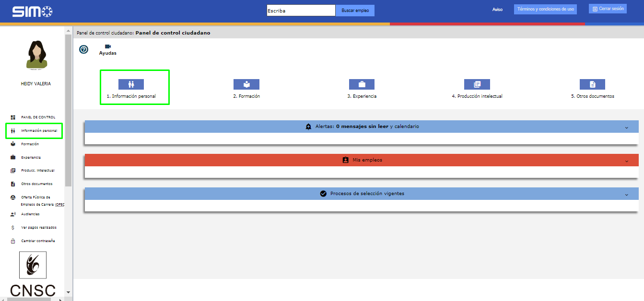Open Ayudas video camera icon
Screen dimensions: 644x301
(x=107, y=46)
